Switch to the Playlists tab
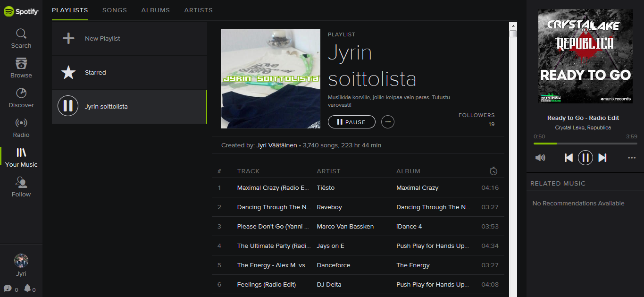 (x=70, y=10)
